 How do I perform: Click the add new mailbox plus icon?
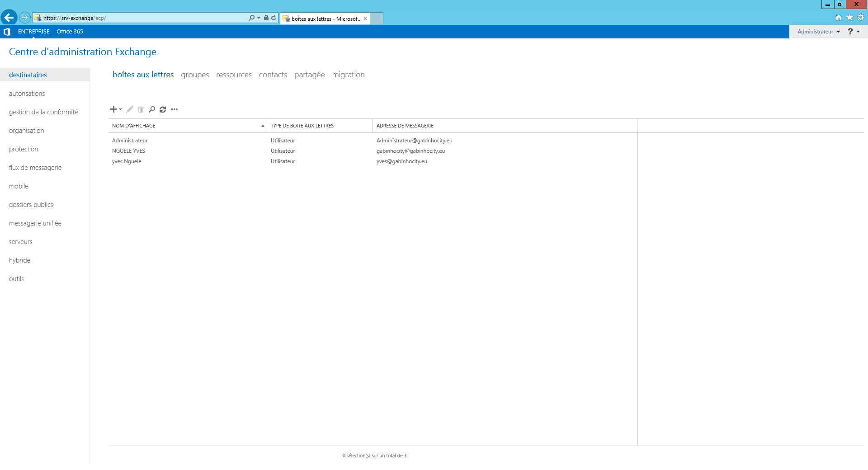pos(113,109)
